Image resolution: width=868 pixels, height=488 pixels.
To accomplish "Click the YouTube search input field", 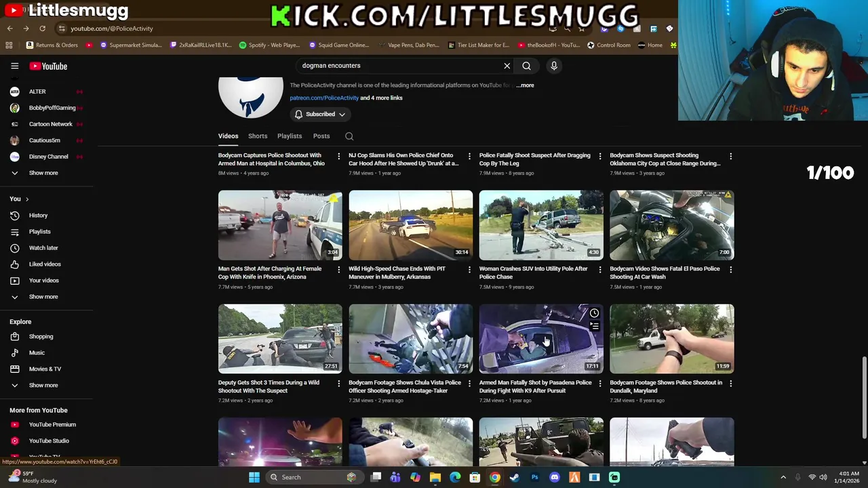I will tap(400, 66).
